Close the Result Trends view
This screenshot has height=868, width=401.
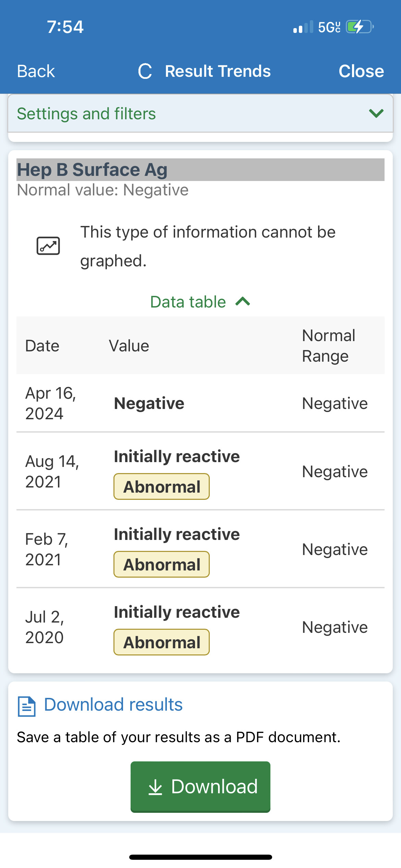pos(361,71)
